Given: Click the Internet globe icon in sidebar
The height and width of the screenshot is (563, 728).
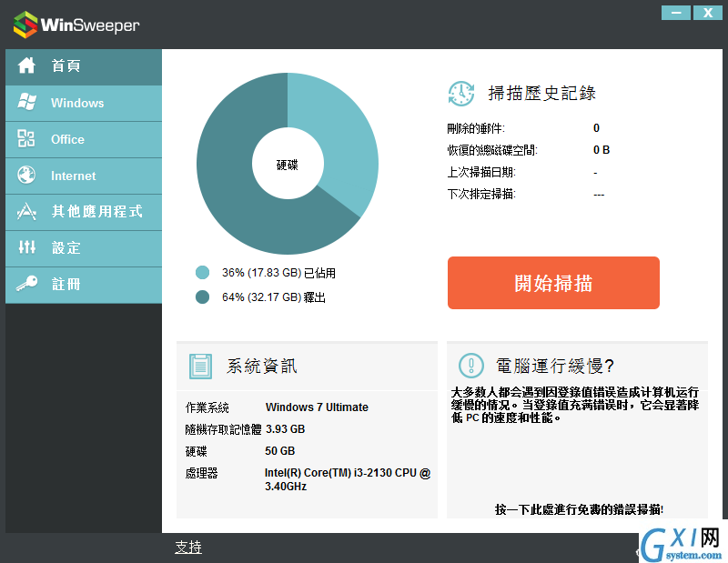Looking at the screenshot, I should [x=26, y=175].
